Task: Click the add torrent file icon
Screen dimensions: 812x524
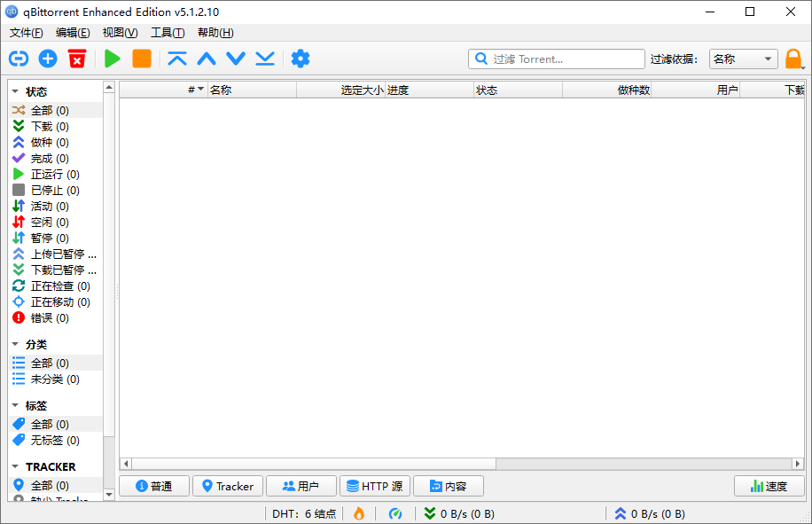Action: tap(48, 58)
